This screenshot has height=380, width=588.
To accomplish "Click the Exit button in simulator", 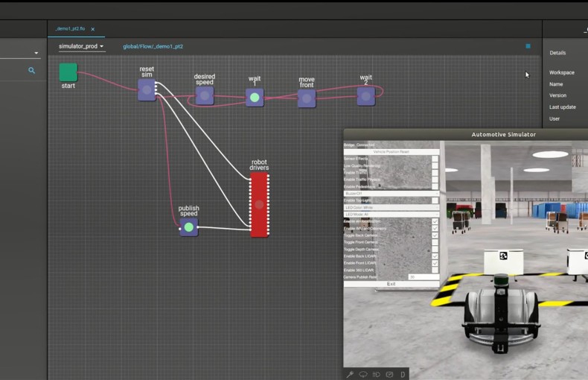I will point(391,284).
